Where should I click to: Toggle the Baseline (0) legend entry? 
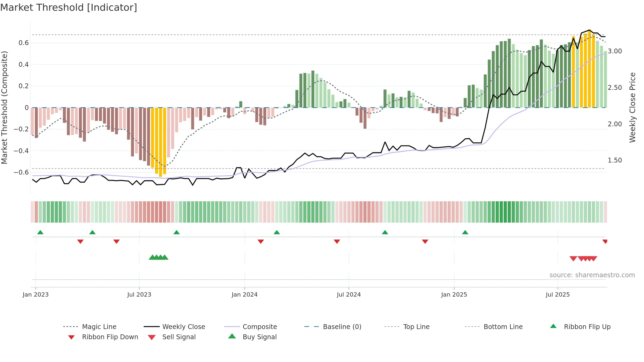coord(333,327)
